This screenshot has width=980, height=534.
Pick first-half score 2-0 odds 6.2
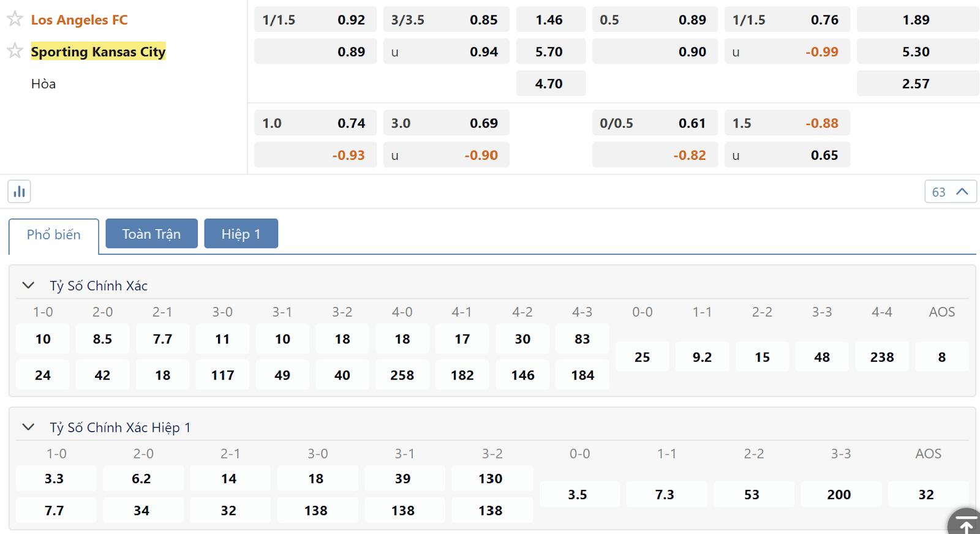point(143,478)
